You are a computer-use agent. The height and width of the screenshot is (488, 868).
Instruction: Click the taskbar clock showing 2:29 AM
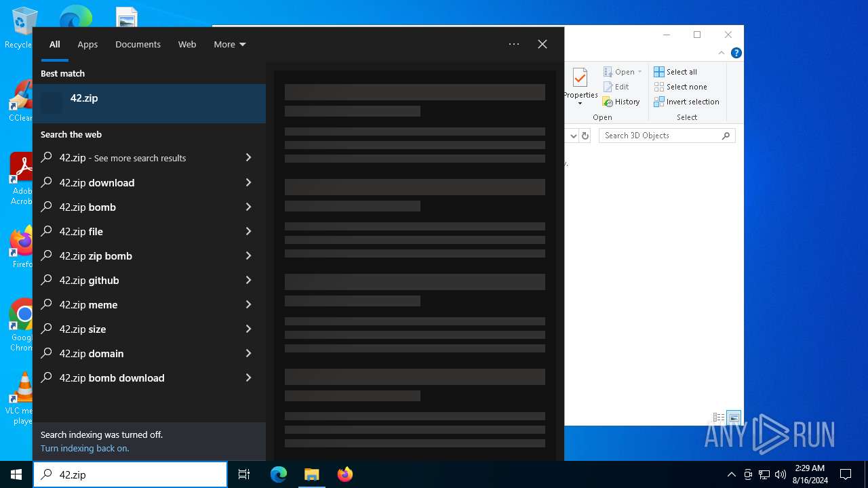point(810,474)
